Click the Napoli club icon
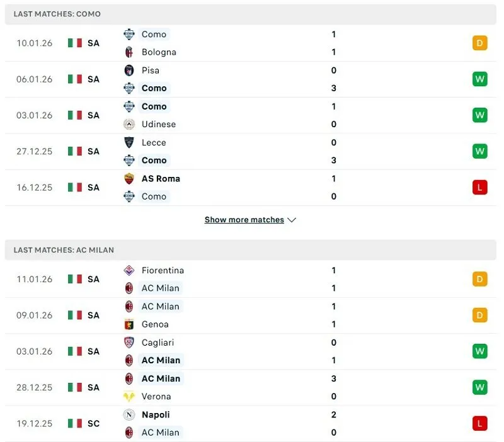504x442 pixels. [130, 415]
